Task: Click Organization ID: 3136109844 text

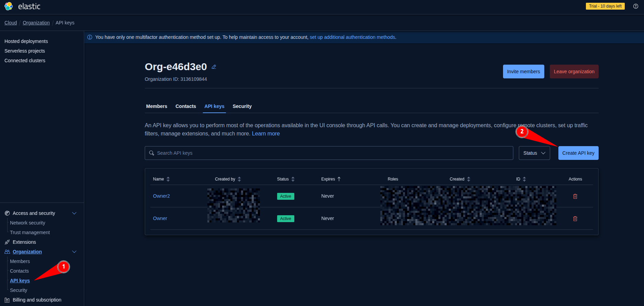Action: [x=176, y=79]
